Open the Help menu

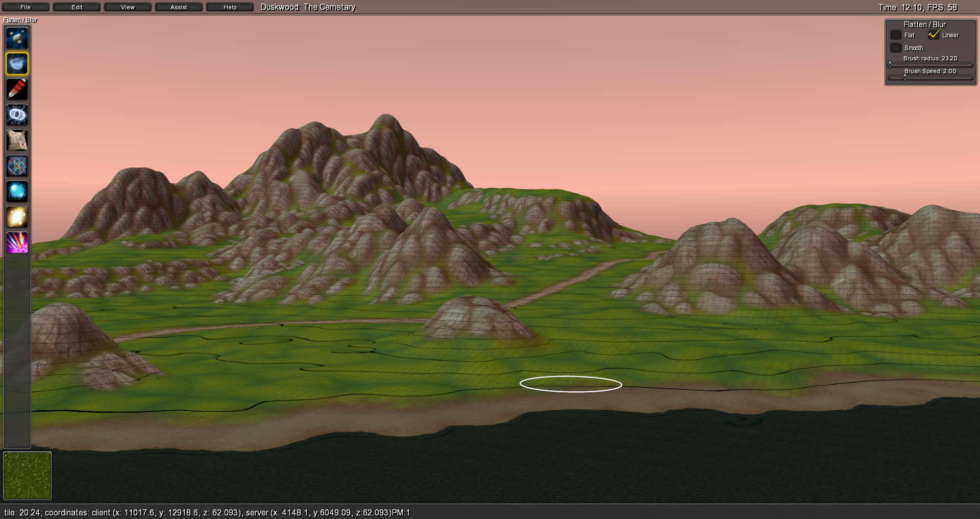coord(230,7)
